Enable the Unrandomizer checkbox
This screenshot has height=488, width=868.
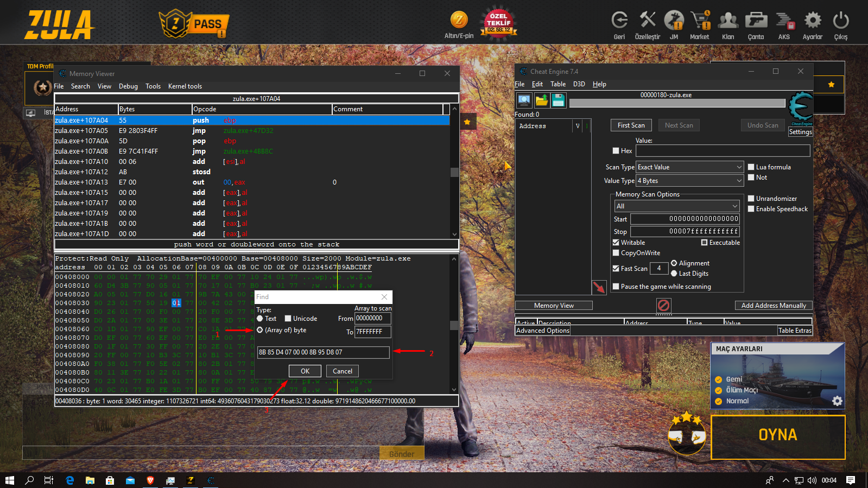coord(751,199)
